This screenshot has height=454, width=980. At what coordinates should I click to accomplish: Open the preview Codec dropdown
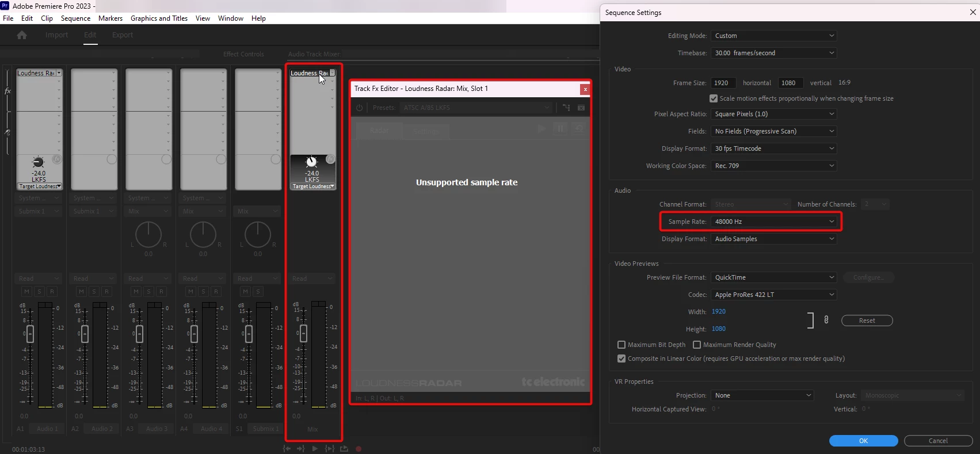(773, 295)
